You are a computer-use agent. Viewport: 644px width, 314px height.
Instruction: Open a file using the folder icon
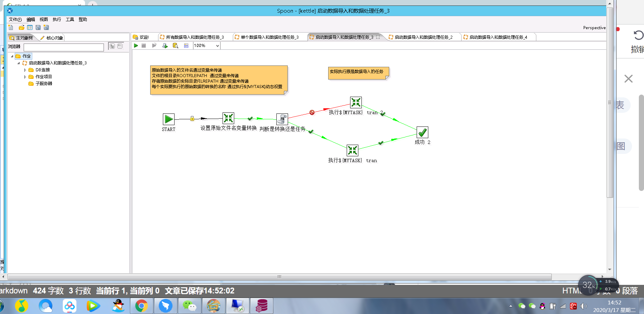21,27
